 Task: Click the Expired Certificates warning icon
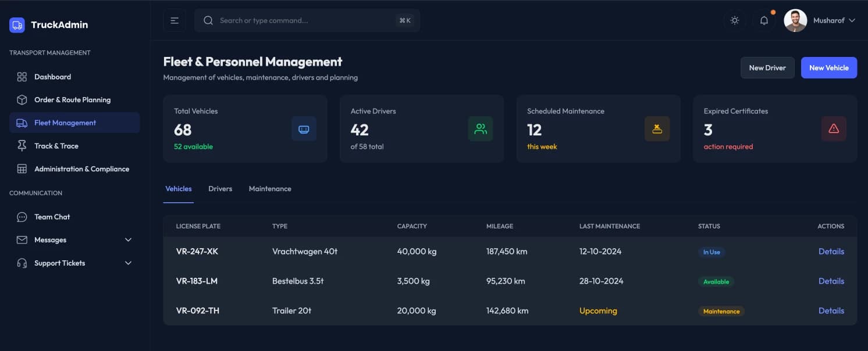[834, 129]
